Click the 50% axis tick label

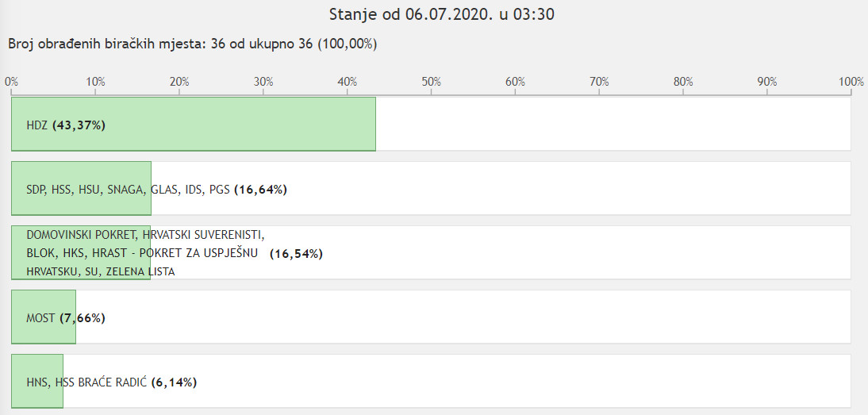(x=432, y=82)
